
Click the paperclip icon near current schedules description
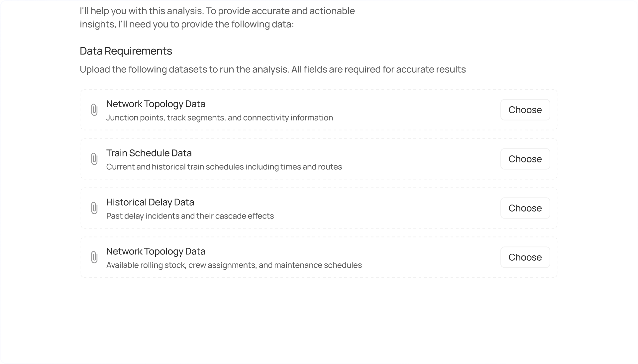click(94, 159)
